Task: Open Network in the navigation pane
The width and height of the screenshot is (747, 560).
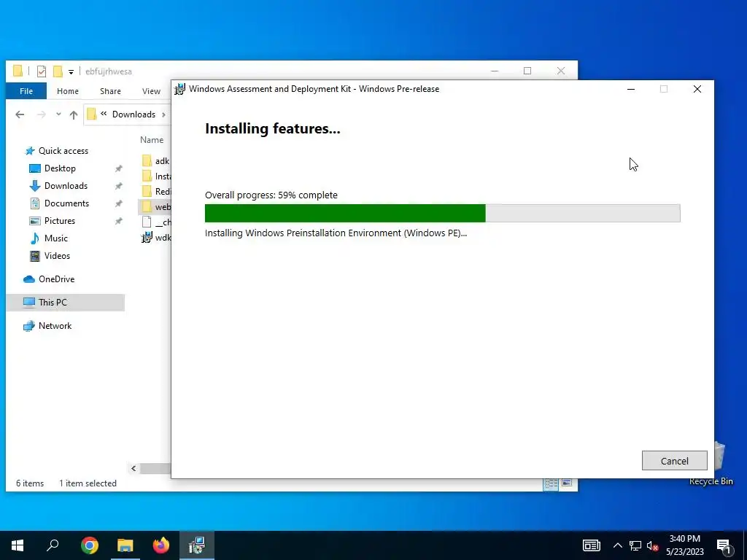Action: click(55, 326)
